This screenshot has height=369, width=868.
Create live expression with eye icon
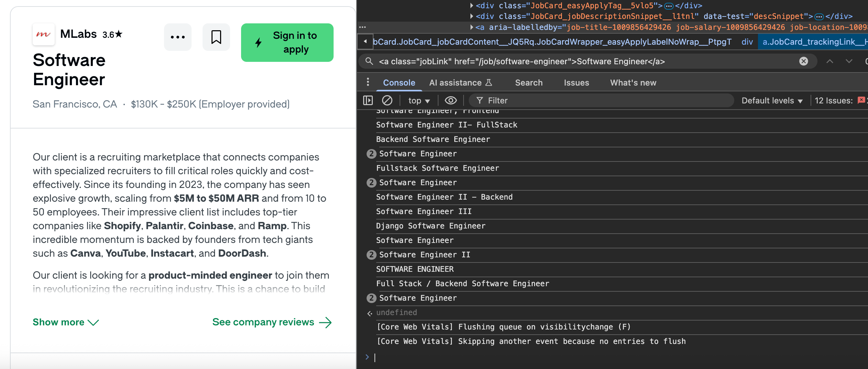tap(451, 100)
